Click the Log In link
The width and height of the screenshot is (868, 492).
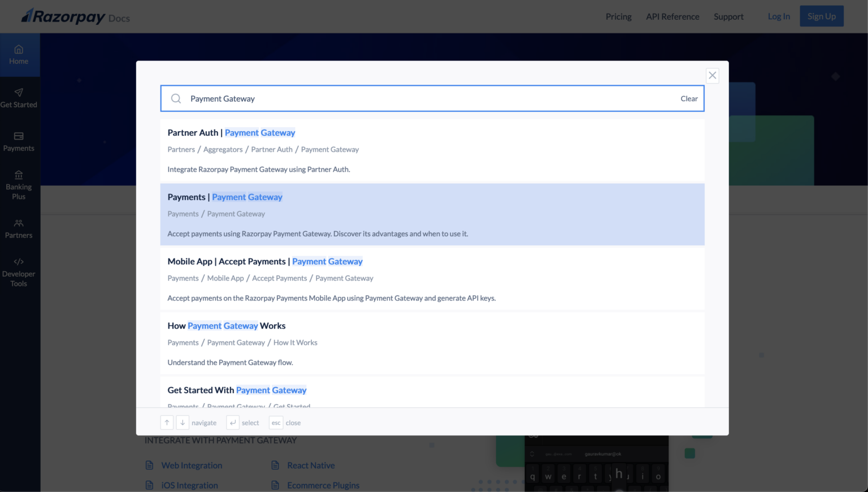[779, 16]
